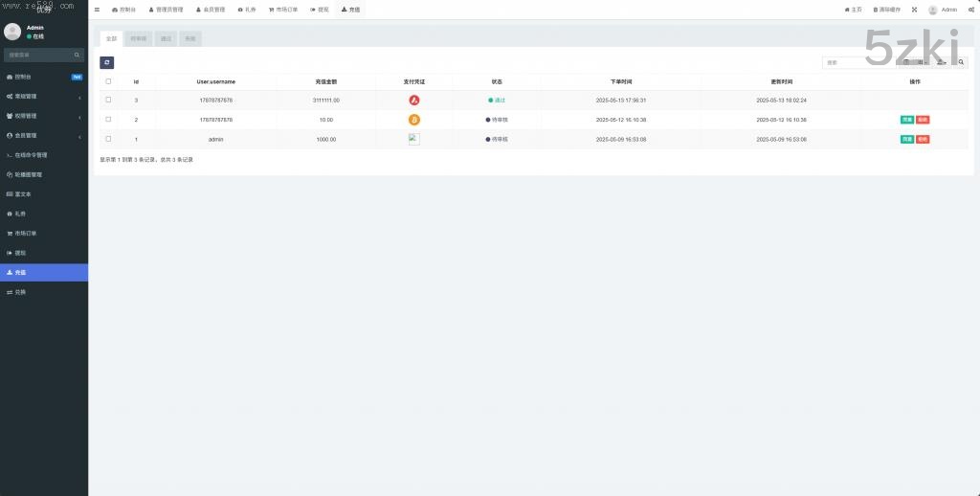Tick the select-all checkbox in table header
The image size is (980, 496).
(x=108, y=81)
